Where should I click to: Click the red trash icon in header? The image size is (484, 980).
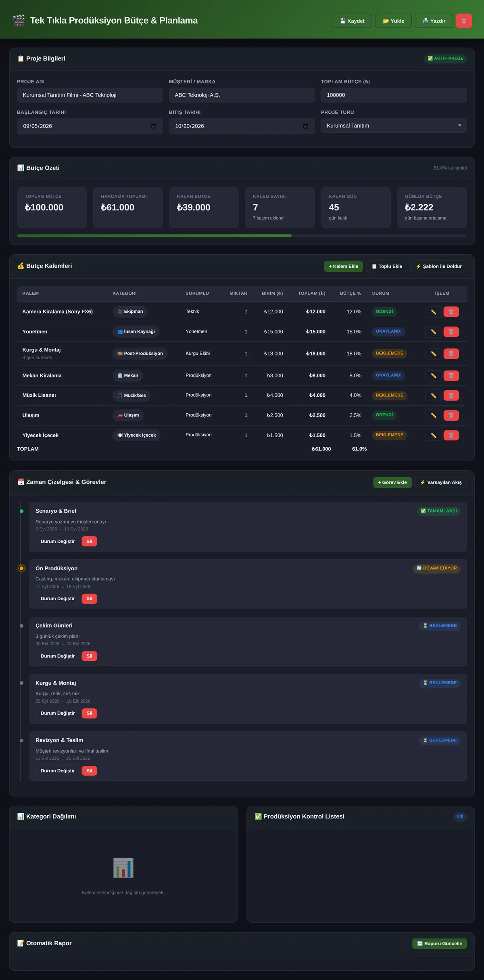click(464, 21)
